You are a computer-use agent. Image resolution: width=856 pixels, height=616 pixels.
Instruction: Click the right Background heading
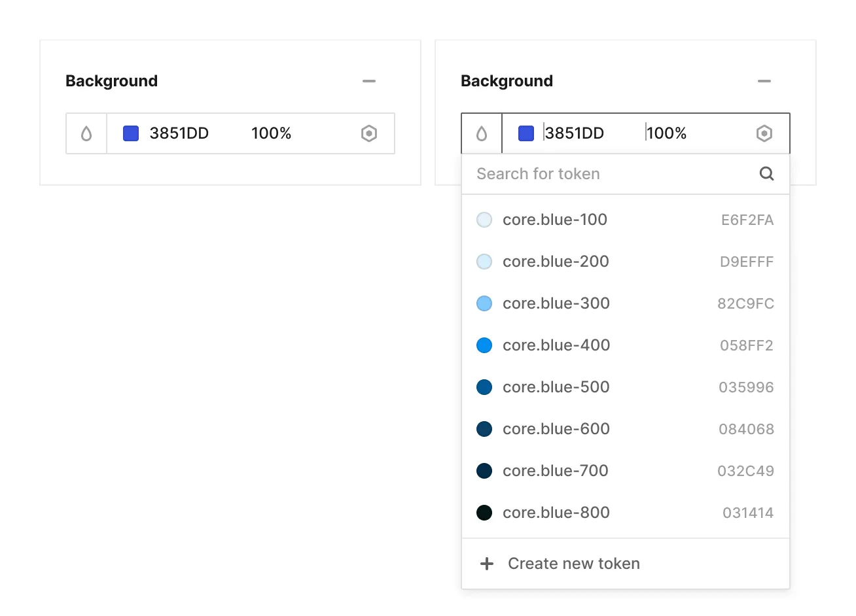coord(507,81)
